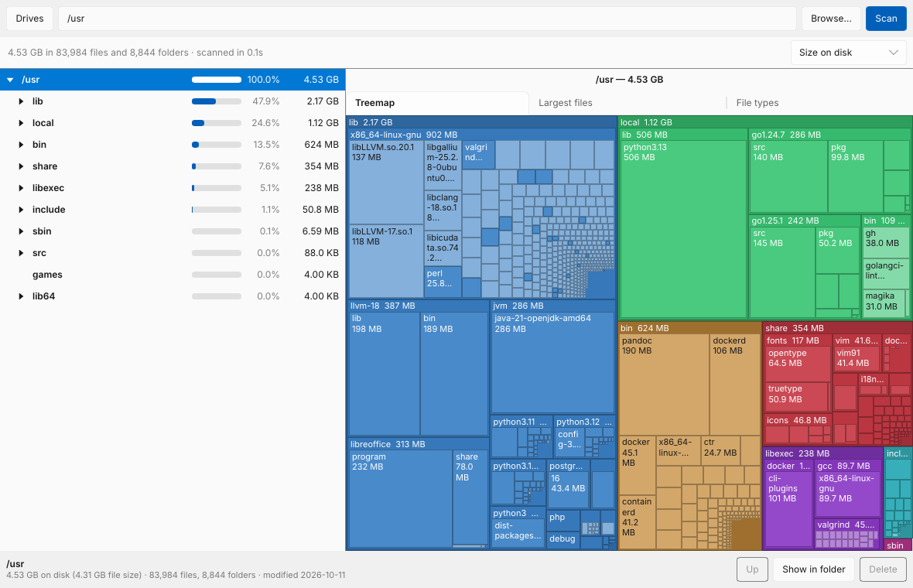Select the pkg 50.2 MB block
913x588 pixels.
click(837, 250)
